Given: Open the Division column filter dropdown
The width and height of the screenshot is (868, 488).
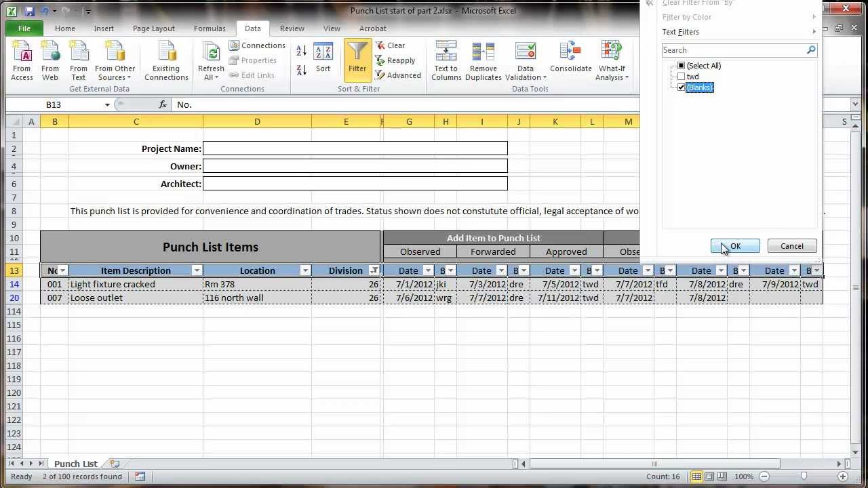Looking at the screenshot, I should click(374, 270).
